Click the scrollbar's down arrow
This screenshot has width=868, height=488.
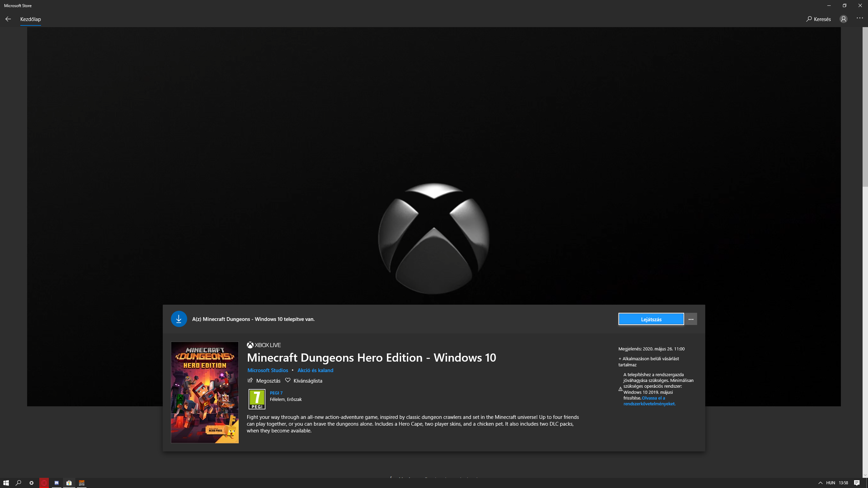tap(865, 475)
